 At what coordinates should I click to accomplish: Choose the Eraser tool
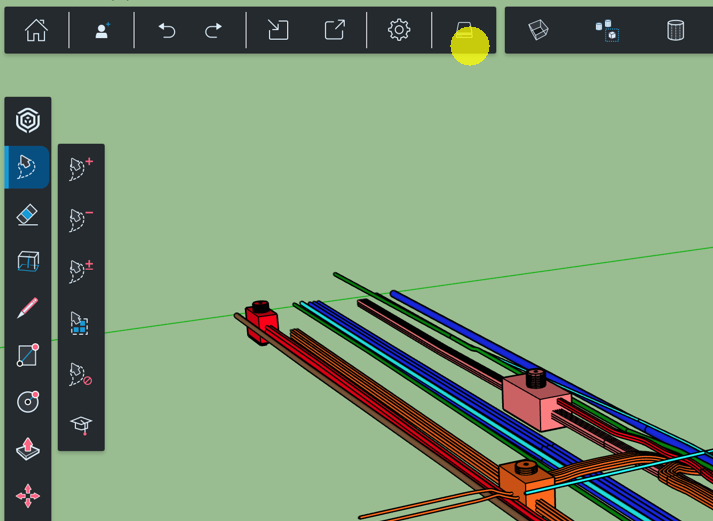[28, 215]
